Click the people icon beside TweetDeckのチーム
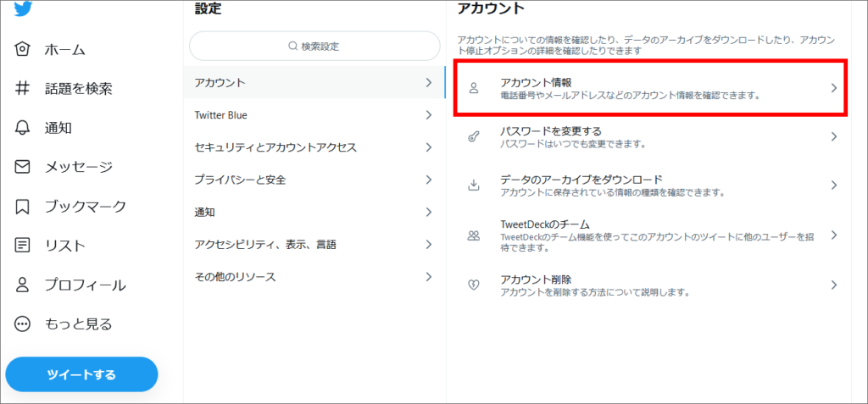This screenshot has height=404, width=868. (473, 236)
